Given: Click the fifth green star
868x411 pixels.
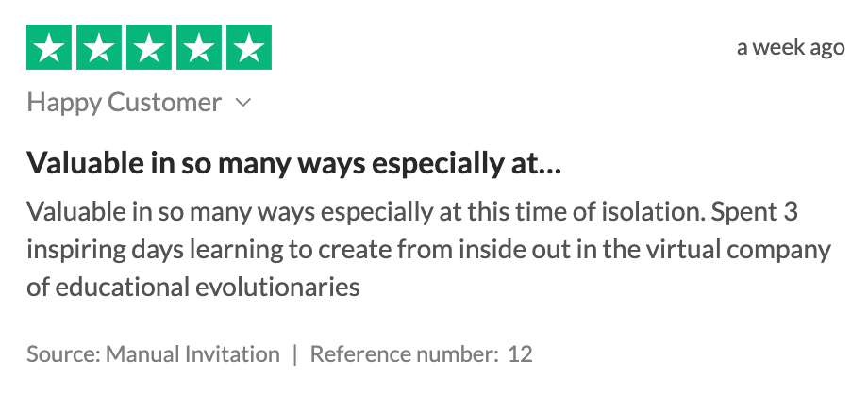Looking at the screenshot, I should point(249,47).
